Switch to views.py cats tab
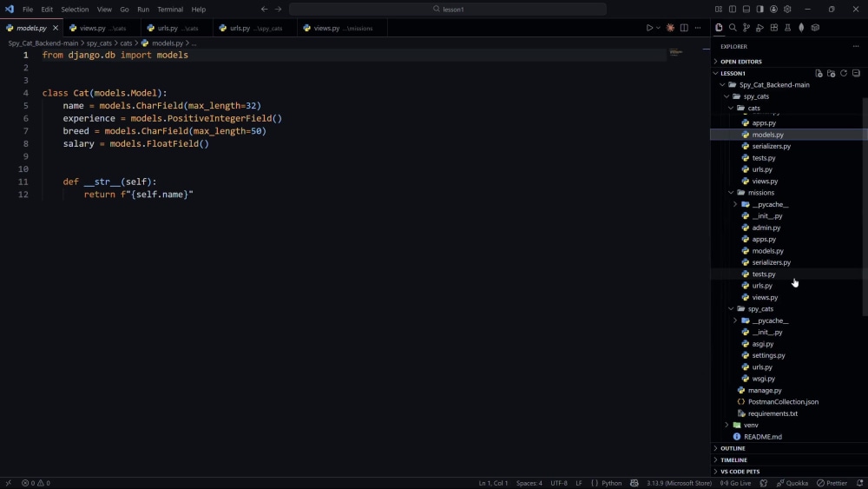Screen dimensions: 868x489 102,28
